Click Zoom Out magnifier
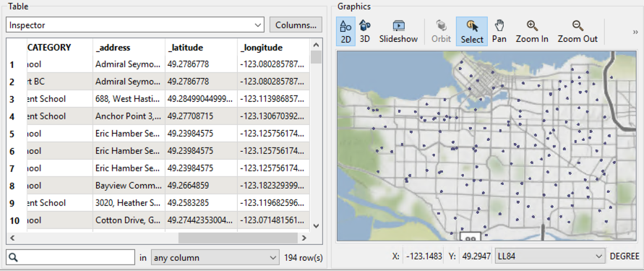Viewport: 644px width, 271px height. pyautogui.click(x=578, y=31)
